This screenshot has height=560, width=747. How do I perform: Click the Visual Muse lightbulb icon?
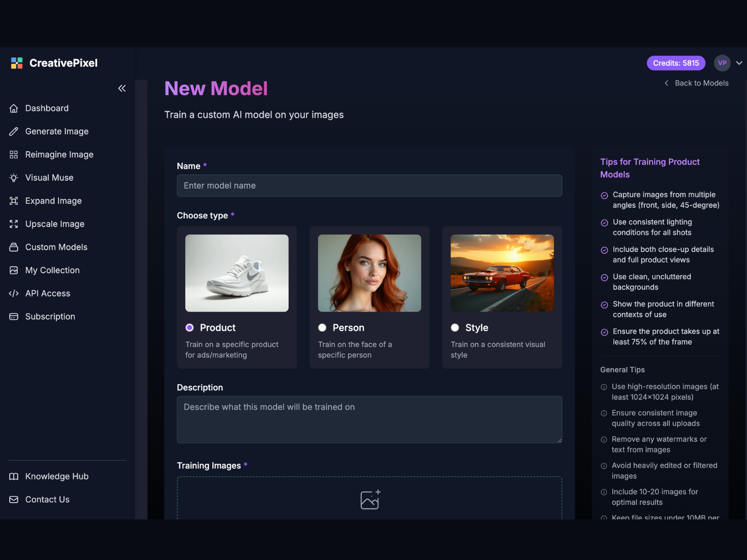(x=14, y=178)
